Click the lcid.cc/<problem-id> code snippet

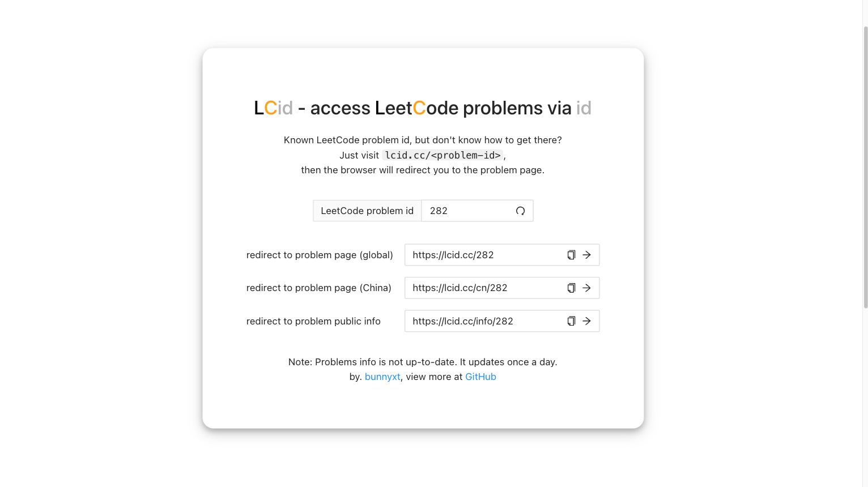[443, 155]
